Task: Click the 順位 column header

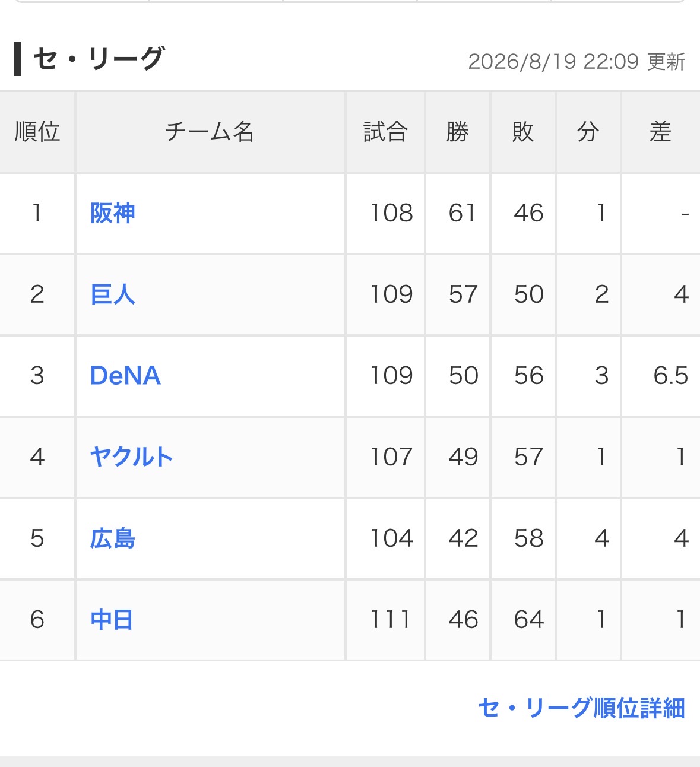Action: (37, 132)
